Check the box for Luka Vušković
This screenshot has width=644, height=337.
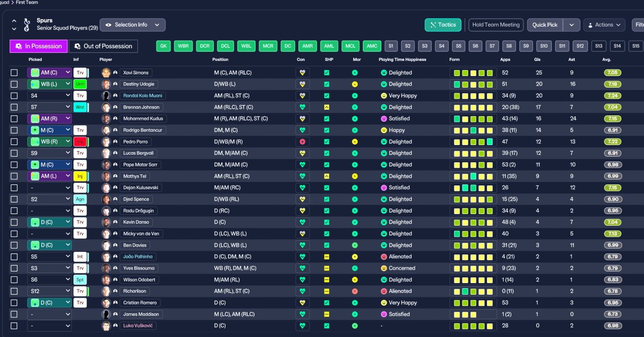14,326
